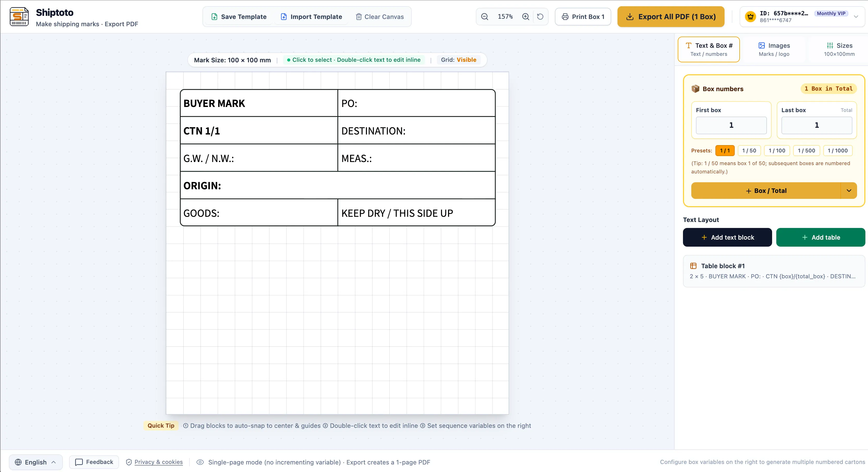
Task: Open the English language selector
Action: 36,462
